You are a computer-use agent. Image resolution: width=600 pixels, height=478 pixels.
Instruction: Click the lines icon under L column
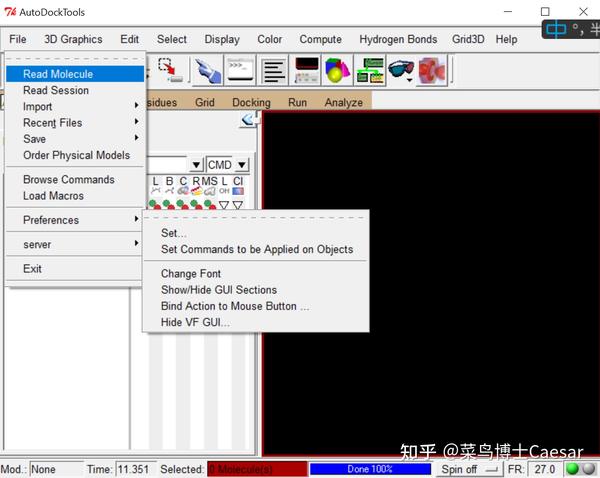(x=155, y=191)
